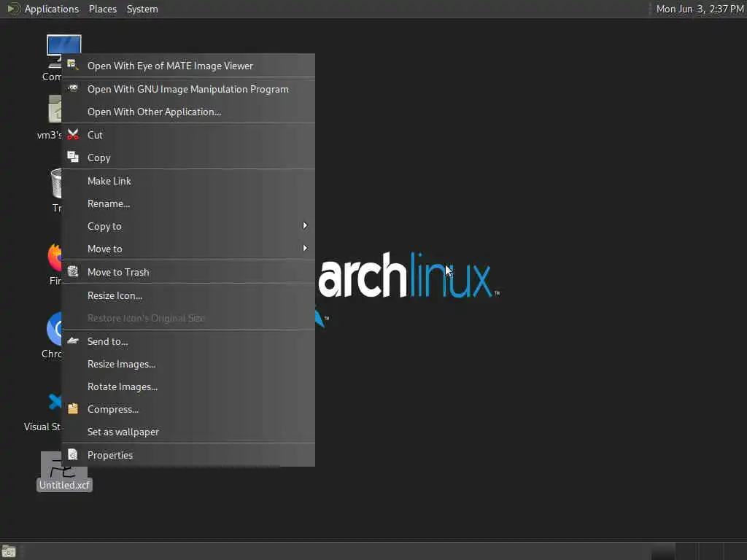Viewport: 747px width, 560px height.
Task: Choose Make Link
Action: pyautogui.click(x=188, y=181)
